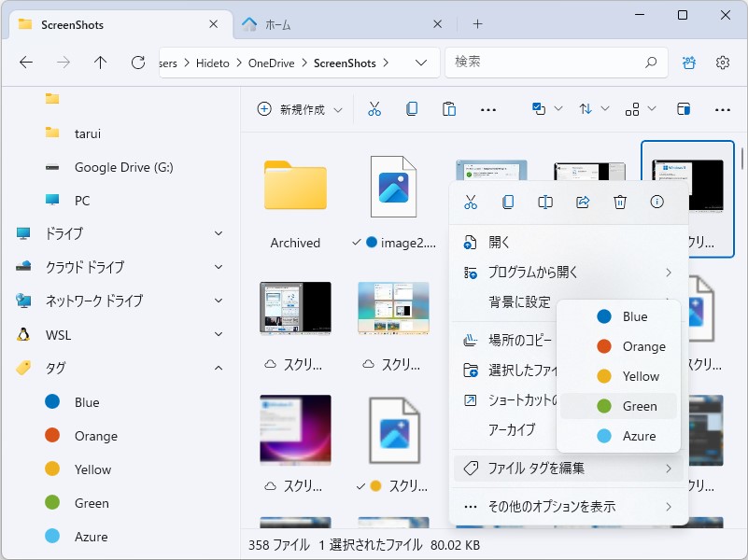Toggle the details pane icon on the toolbar
Viewport: 748px width, 560px height.
coord(684,109)
